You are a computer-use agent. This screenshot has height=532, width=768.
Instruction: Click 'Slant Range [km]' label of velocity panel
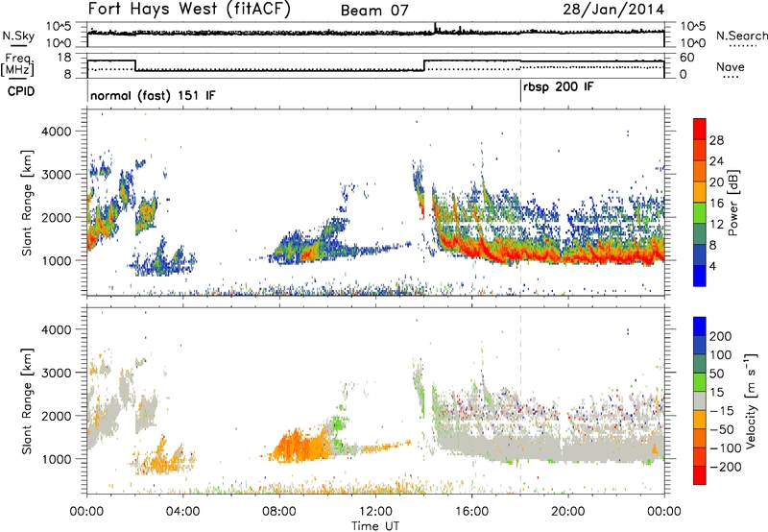point(27,400)
